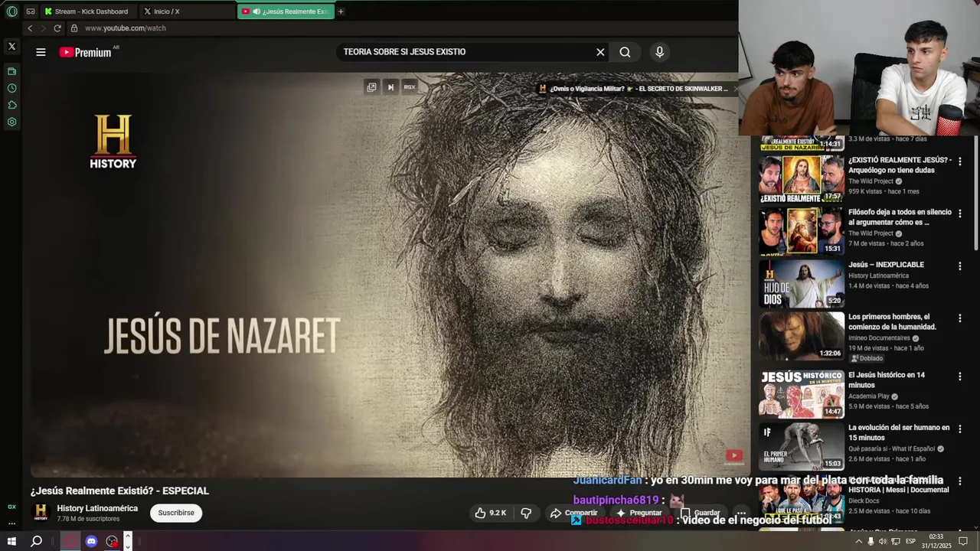Show hidden system tray icons chevron
Screen dimensions: 980x551
tap(858, 541)
